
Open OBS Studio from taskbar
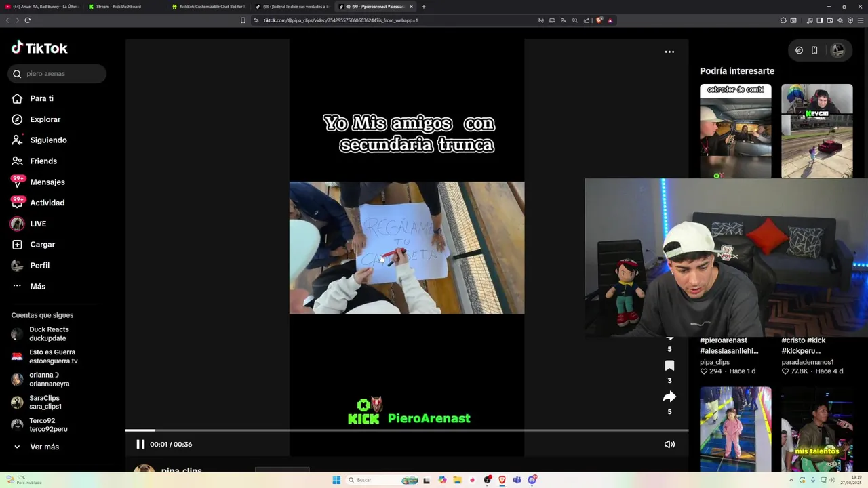coord(487,480)
